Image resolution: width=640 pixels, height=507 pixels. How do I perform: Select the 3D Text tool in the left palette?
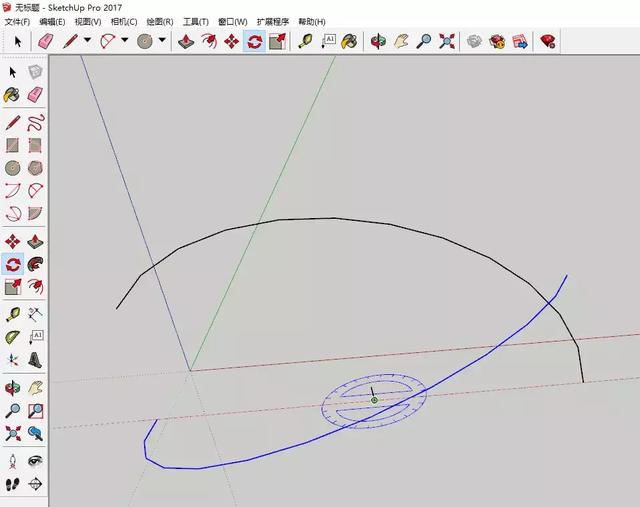click(35, 360)
